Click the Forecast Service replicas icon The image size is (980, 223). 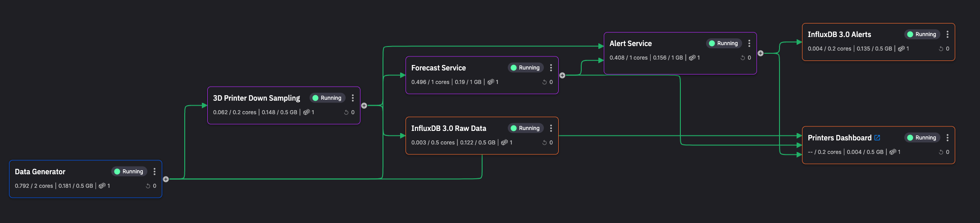[x=491, y=82]
